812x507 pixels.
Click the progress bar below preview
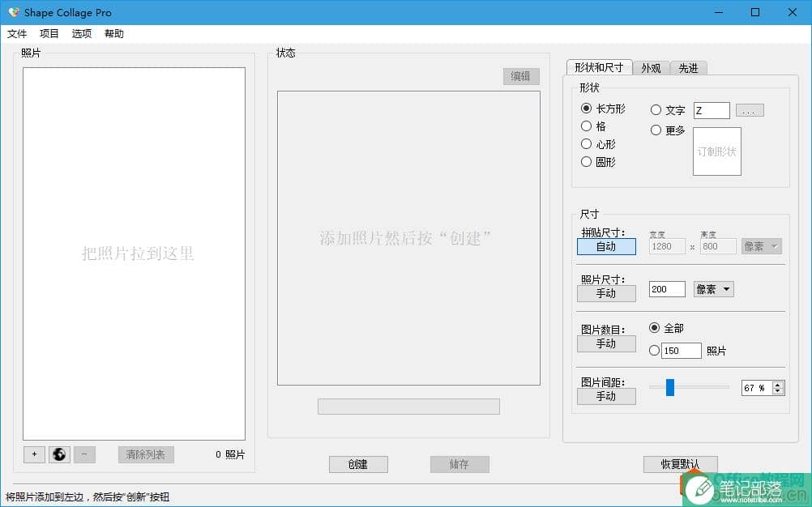(x=408, y=406)
